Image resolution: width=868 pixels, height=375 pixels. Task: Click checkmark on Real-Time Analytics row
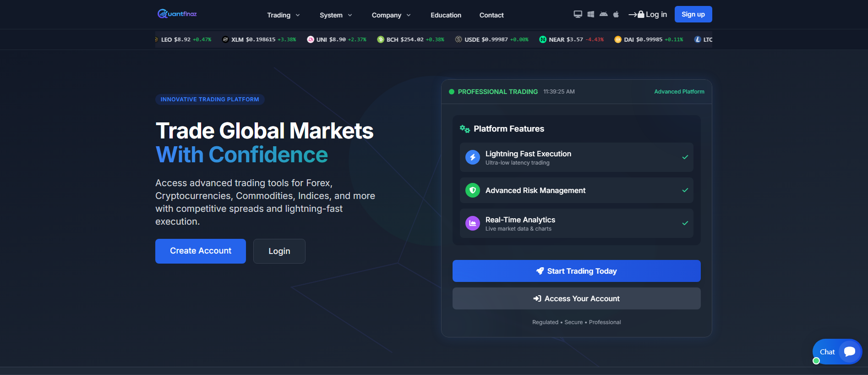click(685, 223)
